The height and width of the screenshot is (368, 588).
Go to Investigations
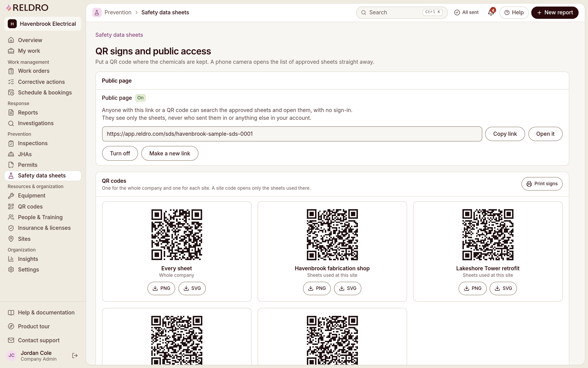[43, 123]
